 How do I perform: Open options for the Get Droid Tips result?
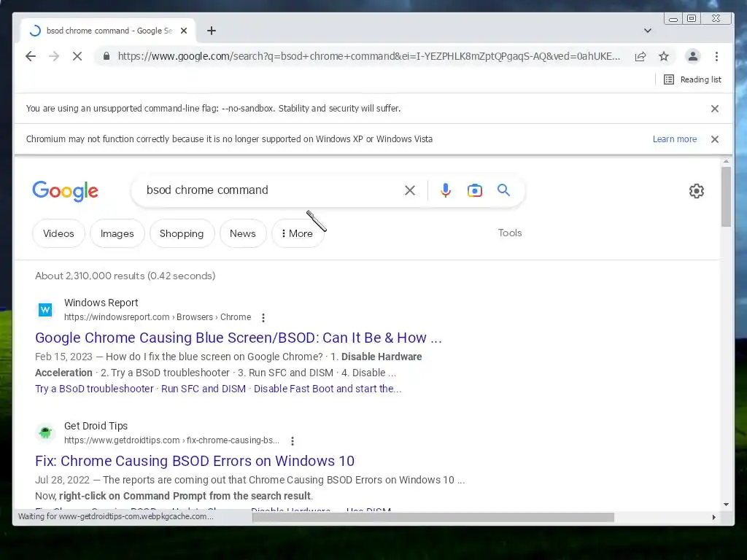[x=293, y=441]
